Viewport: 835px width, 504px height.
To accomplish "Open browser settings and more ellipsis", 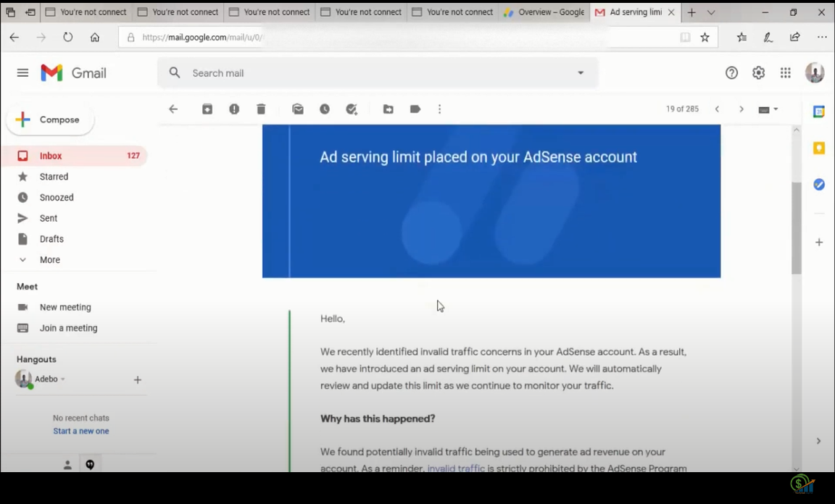I will click(822, 37).
